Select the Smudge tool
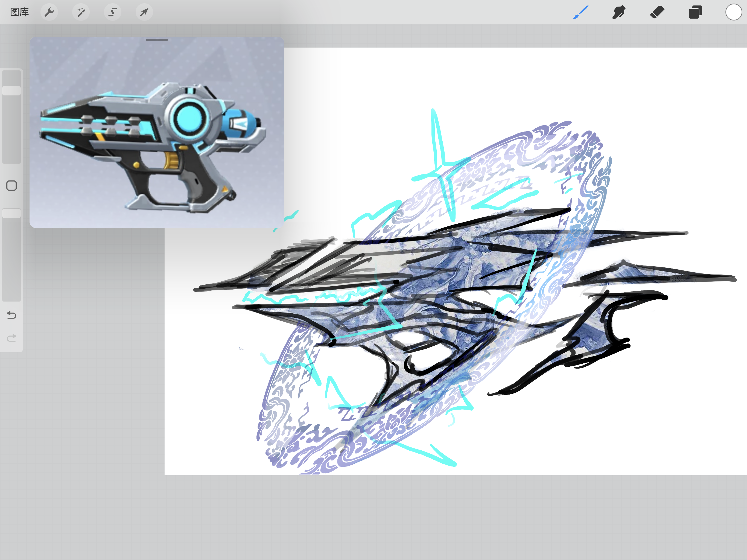Screen dimensions: 747x560 tap(619, 12)
